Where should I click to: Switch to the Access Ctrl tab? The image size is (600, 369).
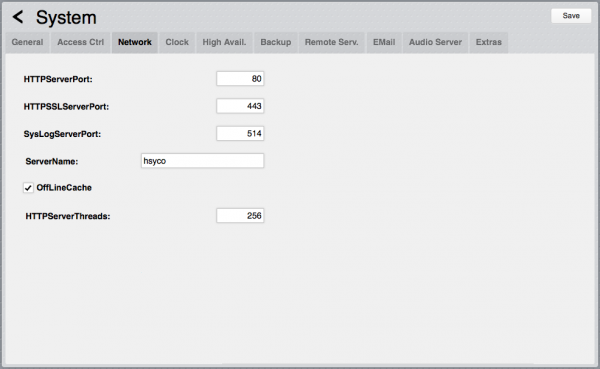(80, 42)
